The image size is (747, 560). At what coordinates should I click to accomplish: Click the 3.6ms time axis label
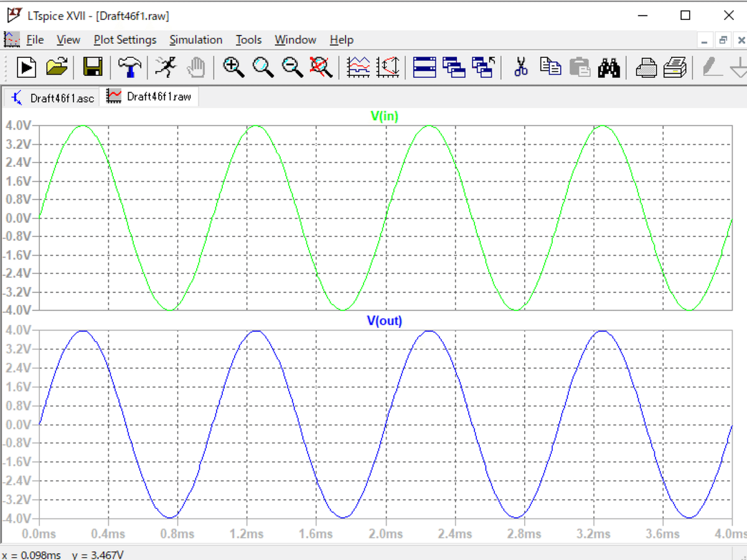(663, 534)
